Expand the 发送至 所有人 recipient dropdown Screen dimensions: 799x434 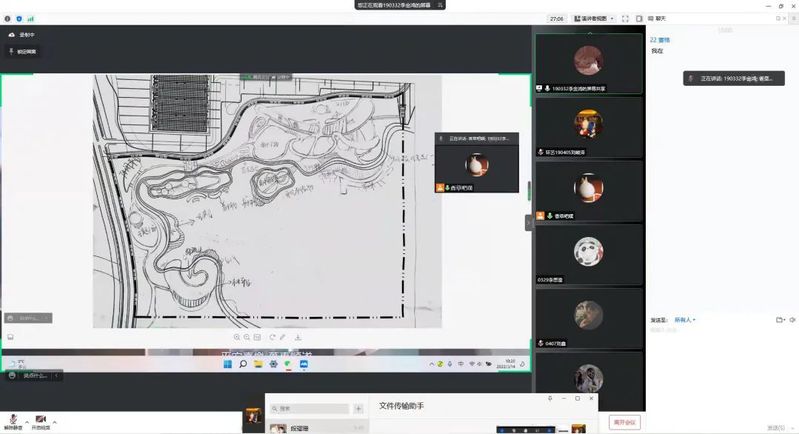point(684,320)
